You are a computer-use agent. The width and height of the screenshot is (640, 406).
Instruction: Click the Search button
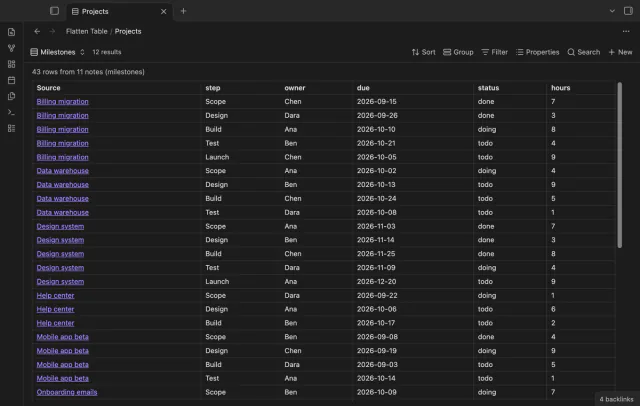click(584, 52)
